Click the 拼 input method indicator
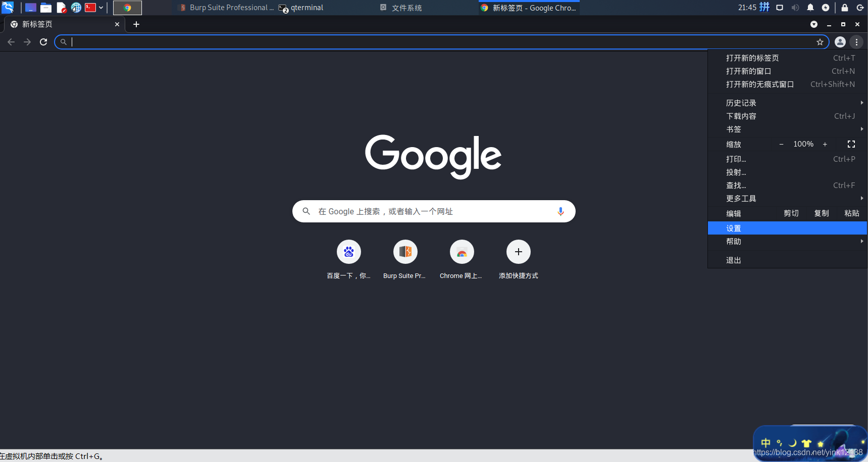 (x=764, y=7)
